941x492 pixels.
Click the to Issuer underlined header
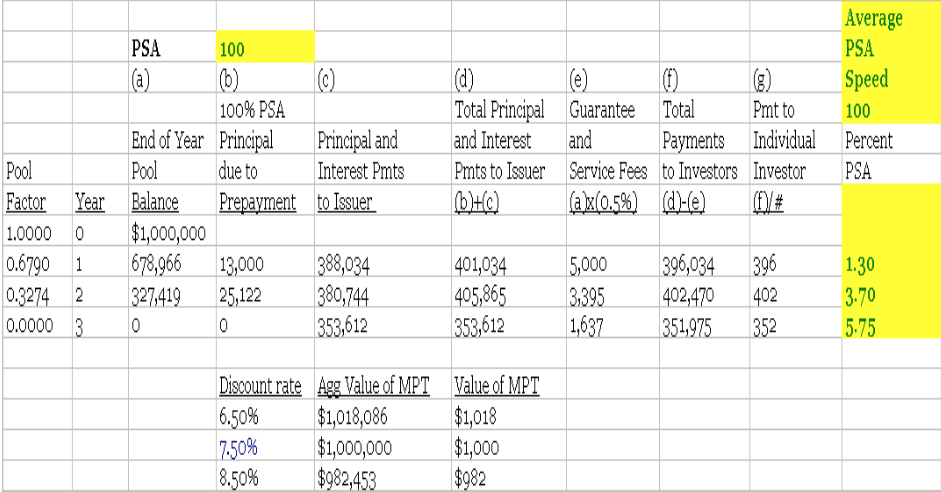click(x=346, y=202)
